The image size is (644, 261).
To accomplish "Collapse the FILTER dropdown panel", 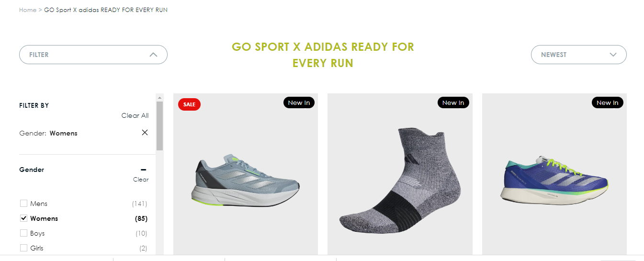I will click(93, 55).
